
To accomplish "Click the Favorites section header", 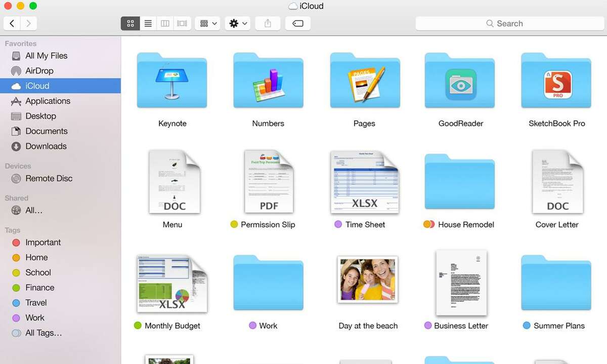I will click(21, 43).
